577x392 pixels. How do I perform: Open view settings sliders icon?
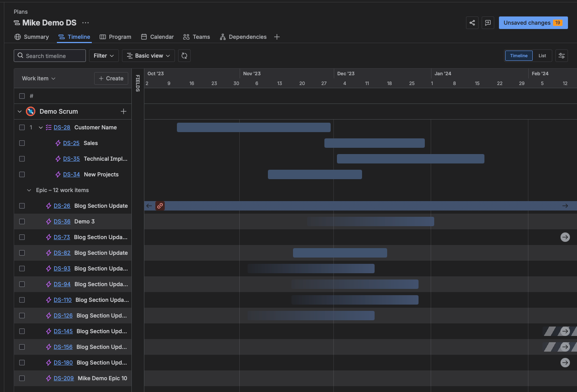[561, 56]
